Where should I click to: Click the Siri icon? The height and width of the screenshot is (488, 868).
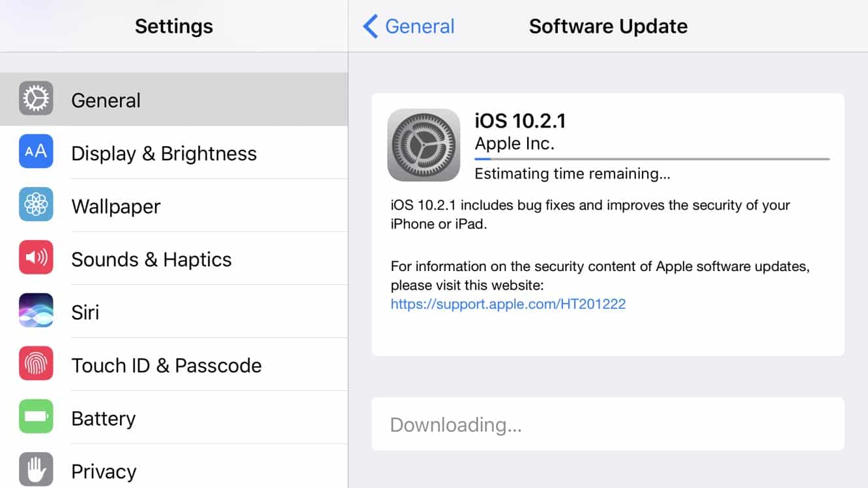pos(36,311)
